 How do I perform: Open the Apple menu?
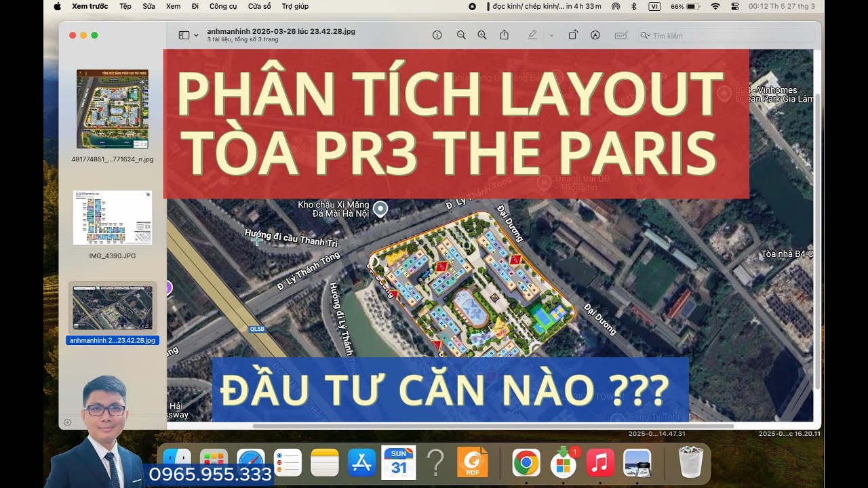tap(57, 6)
